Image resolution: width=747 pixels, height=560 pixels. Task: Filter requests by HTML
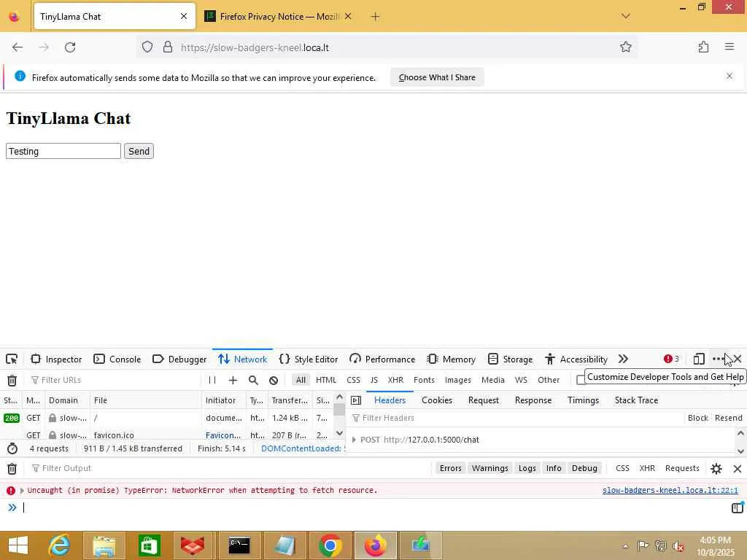tap(326, 380)
